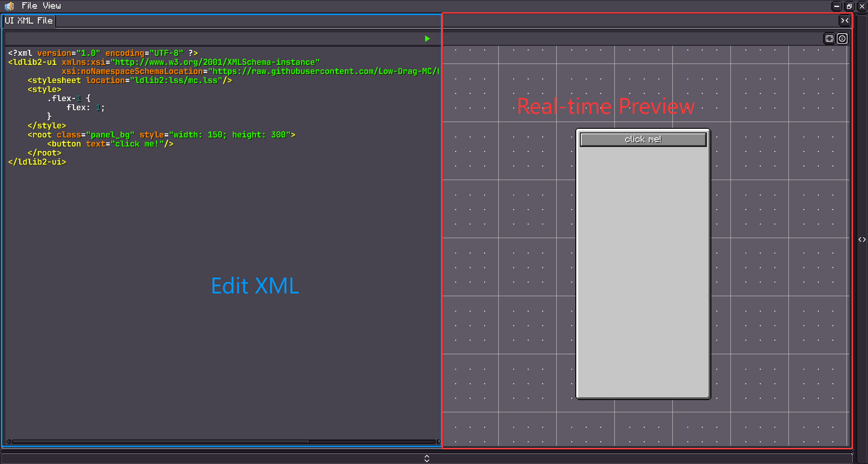This screenshot has height=464, width=868.
Task: Toggle the info overlay icon in preview
Action: [x=842, y=39]
